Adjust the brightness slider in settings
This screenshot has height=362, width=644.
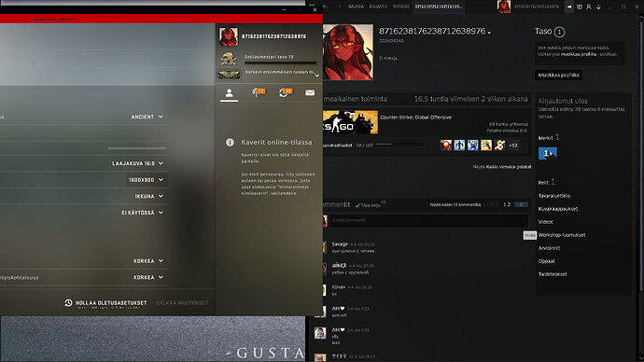coord(137,147)
